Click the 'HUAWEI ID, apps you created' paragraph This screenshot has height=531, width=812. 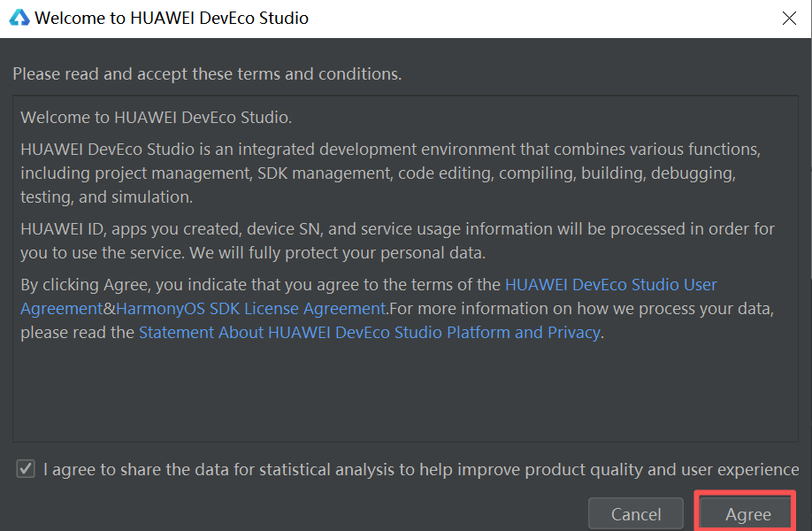point(398,241)
